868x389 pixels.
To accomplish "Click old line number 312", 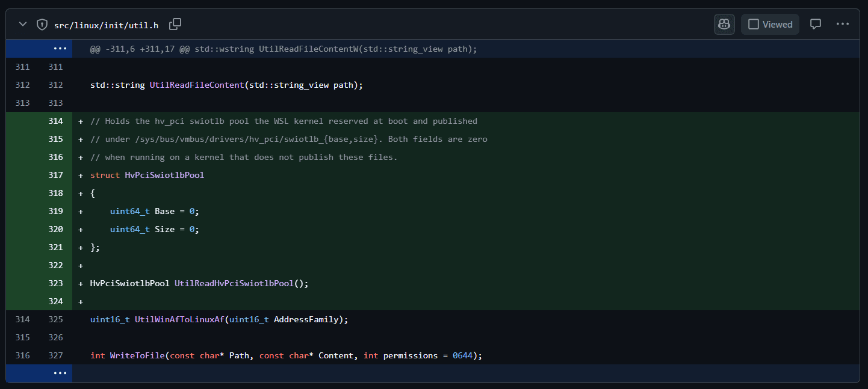I will (23, 85).
